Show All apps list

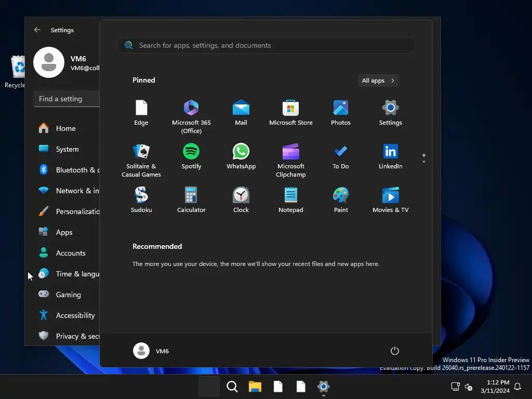pos(378,81)
